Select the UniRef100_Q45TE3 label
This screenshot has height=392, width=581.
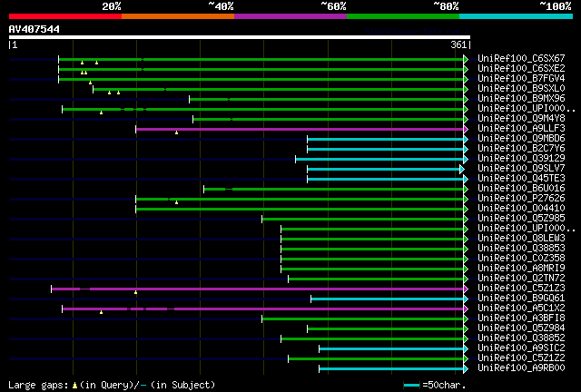pos(521,179)
